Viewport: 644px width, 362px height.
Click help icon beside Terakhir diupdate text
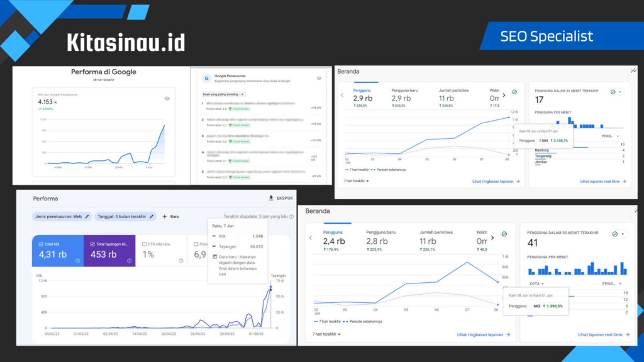(x=291, y=216)
